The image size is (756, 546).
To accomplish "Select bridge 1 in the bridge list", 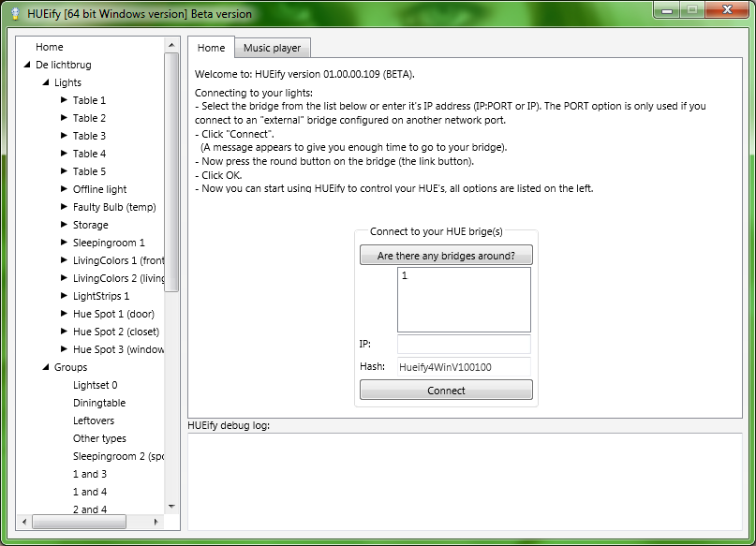I will pyautogui.click(x=405, y=275).
